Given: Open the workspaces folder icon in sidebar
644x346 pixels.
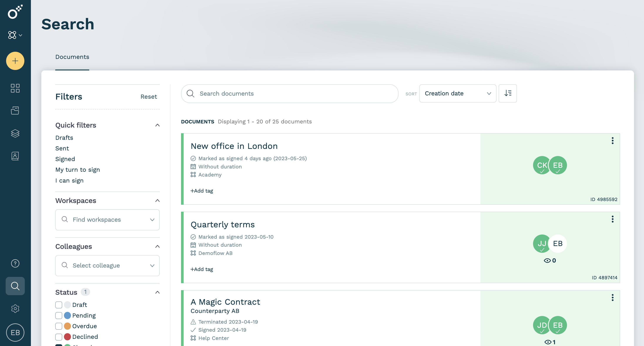Looking at the screenshot, I should click(x=15, y=110).
